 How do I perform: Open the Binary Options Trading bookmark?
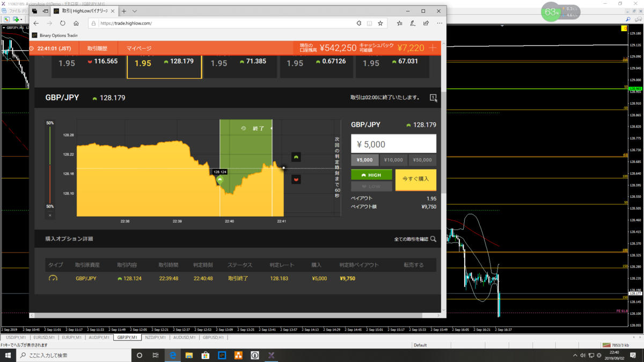(55, 35)
